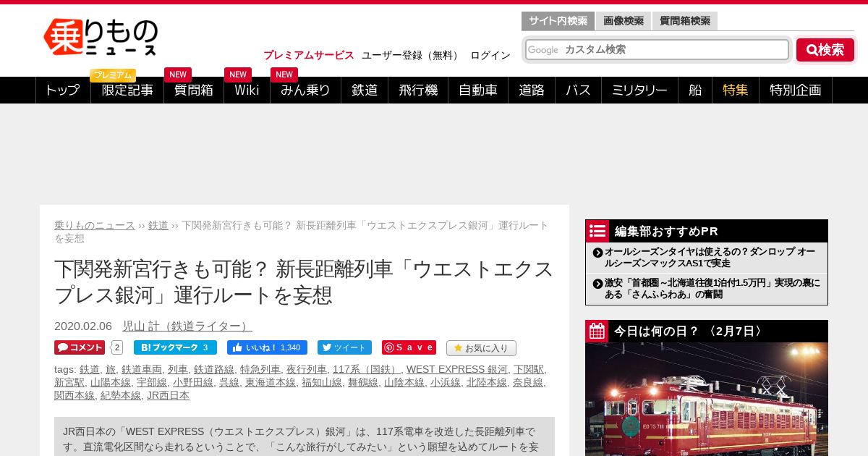
Task: Click the 下関駅 tag link
Action: coord(529,369)
